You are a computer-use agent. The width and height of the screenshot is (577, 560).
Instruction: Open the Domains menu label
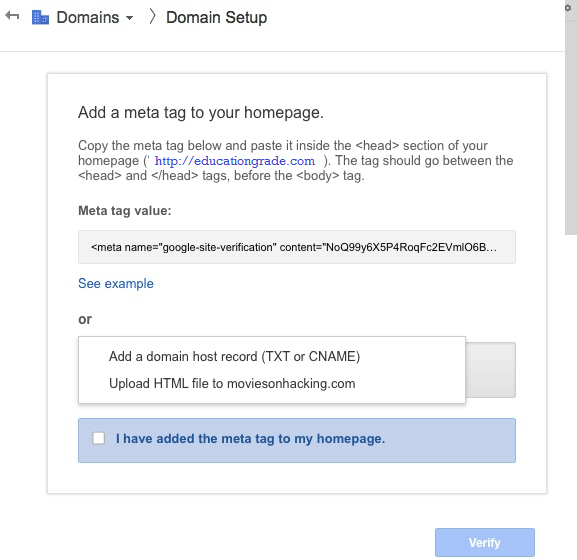tap(88, 17)
